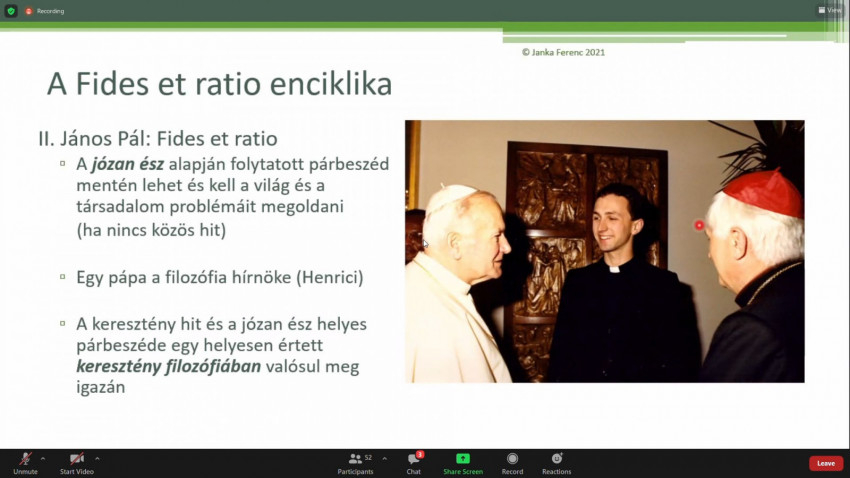The width and height of the screenshot is (850, 478).
Task: Click the Share Screen icon
Action: [463, 462]
